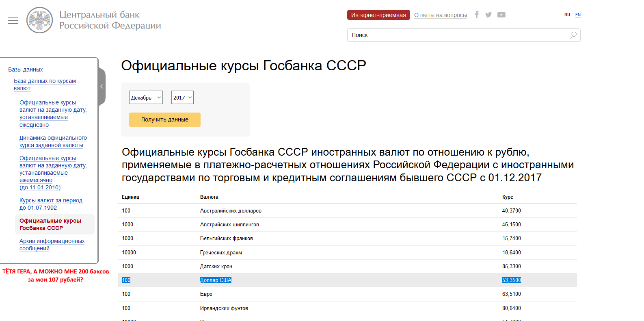Open Динамика официального курса заданной валюты
The height and width of the screenshot is (321, 644).
[x=53, y=141]
